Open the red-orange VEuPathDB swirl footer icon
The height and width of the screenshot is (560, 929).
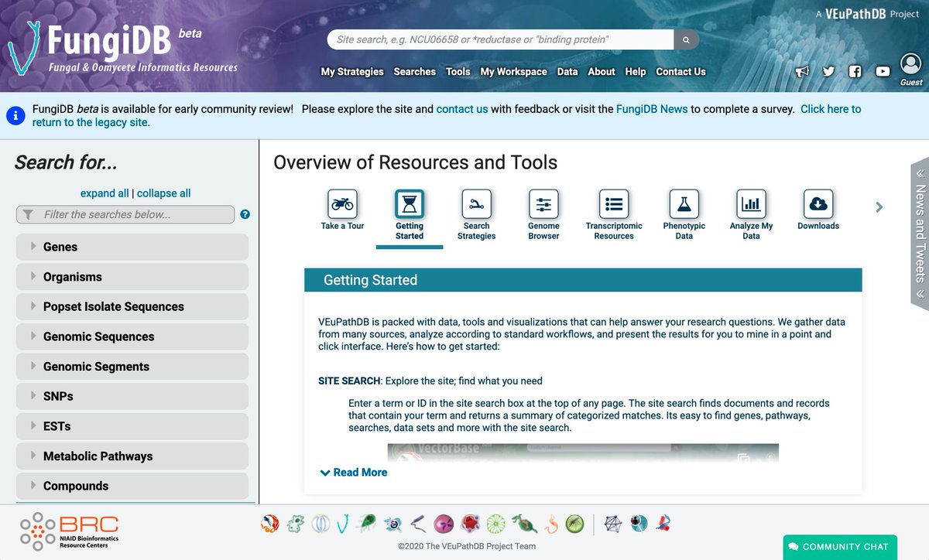[269, 524]
